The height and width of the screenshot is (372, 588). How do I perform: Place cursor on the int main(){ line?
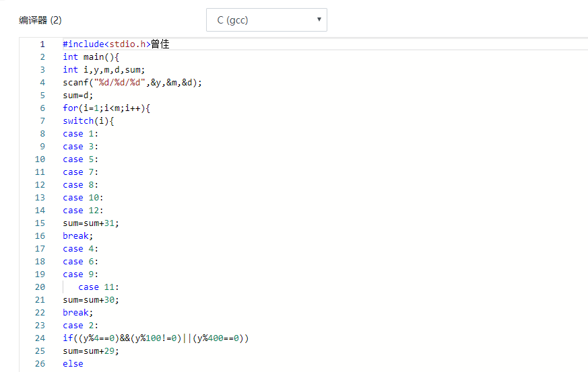(x=90, y=57)
